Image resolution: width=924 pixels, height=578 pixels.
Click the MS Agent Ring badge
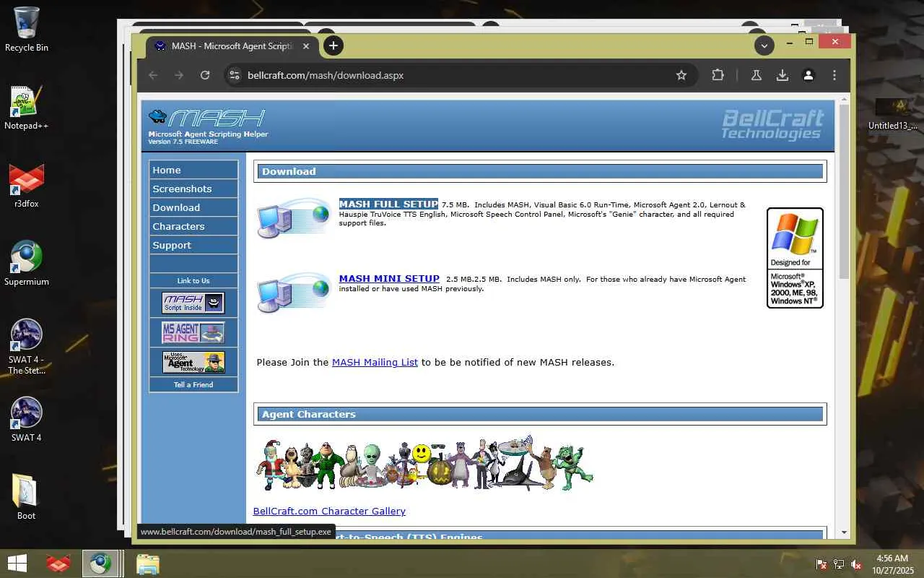coord(193,332)
